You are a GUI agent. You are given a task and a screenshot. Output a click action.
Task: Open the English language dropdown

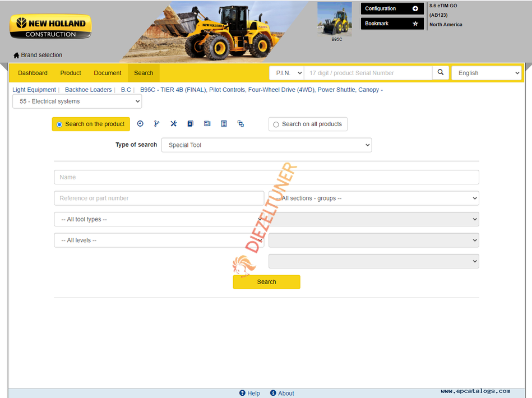[486, 73]
